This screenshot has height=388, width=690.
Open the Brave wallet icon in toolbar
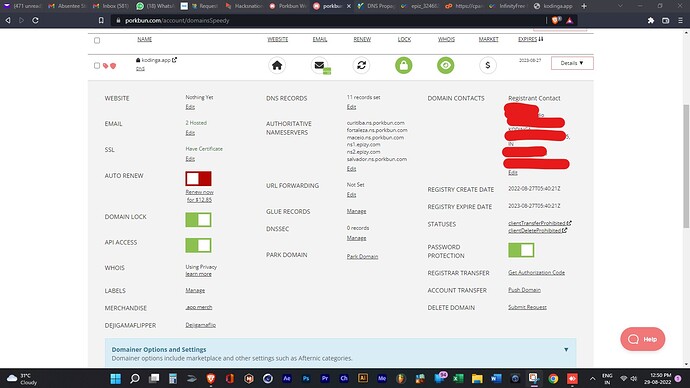[665, 20]
